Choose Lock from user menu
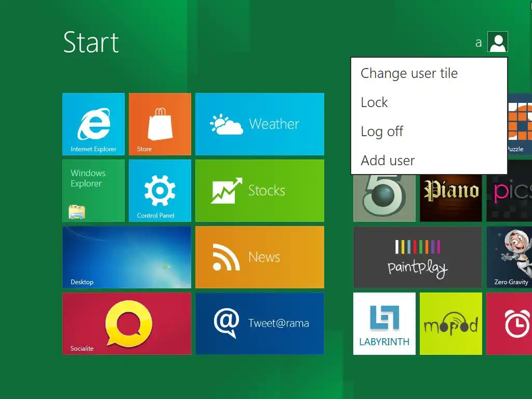 coord(429,102)
